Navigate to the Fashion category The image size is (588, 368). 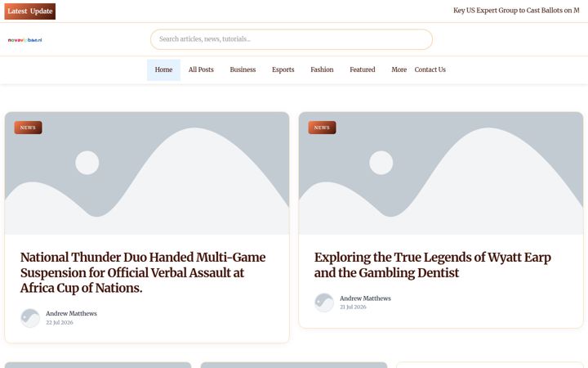(322, 70)
